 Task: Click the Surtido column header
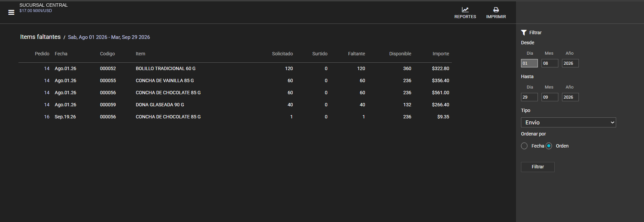[x=320, y=54]
